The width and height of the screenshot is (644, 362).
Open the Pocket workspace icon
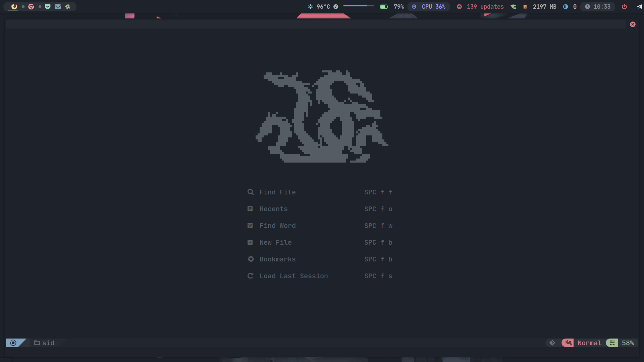pos(48,7)
